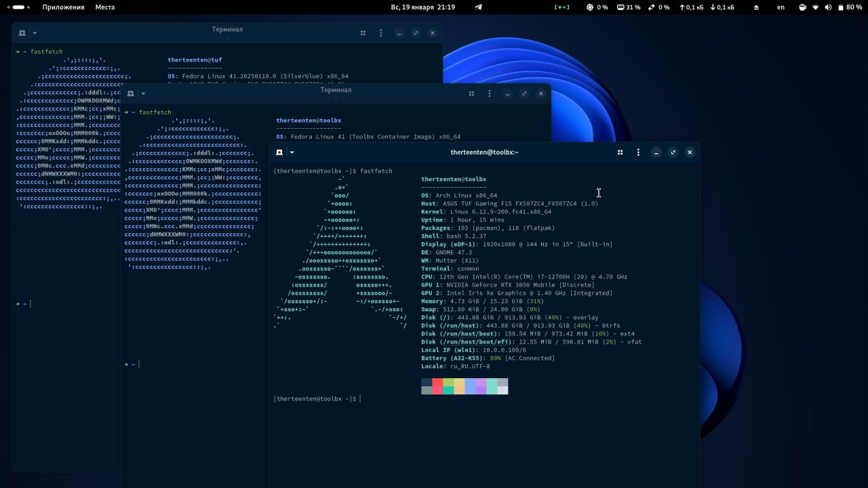Click the 'Memory: 4.73 GiB / 15.23 GiB' line

pos(482,302)
